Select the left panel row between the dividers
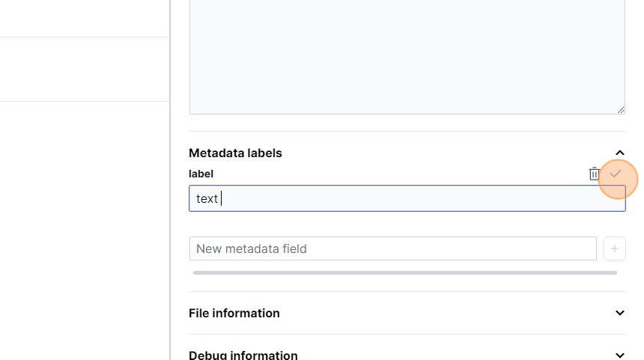Screen dimensions: 644x360 85,69
